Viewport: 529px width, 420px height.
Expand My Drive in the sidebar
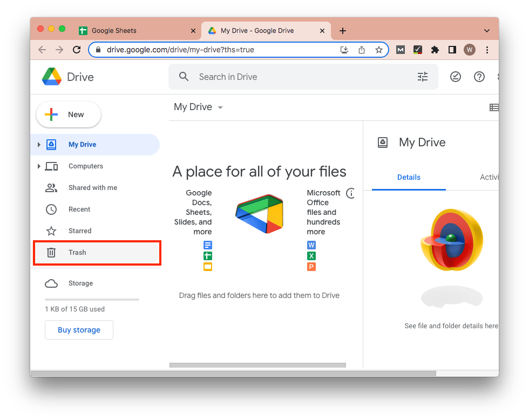(39, 144)
